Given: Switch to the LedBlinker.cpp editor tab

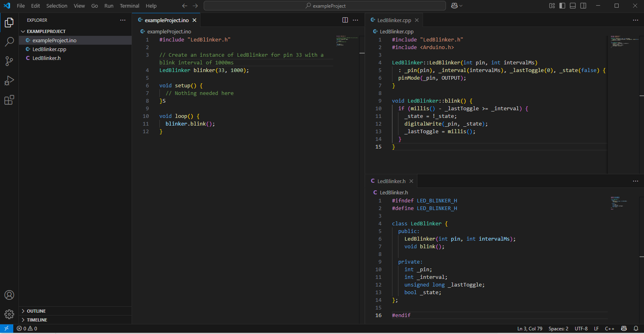Looking at the screenshot, I should tap(394, 20).
